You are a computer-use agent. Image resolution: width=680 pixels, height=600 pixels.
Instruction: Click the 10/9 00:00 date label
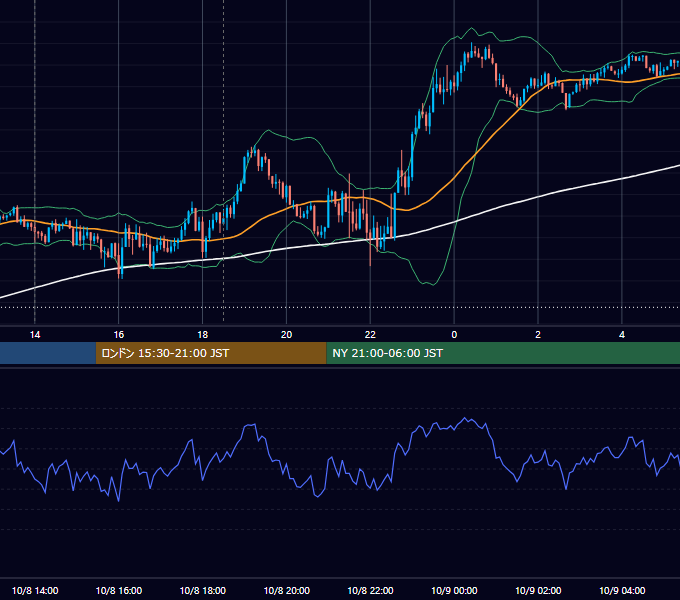pyautogui.click(x=454, y=590)
